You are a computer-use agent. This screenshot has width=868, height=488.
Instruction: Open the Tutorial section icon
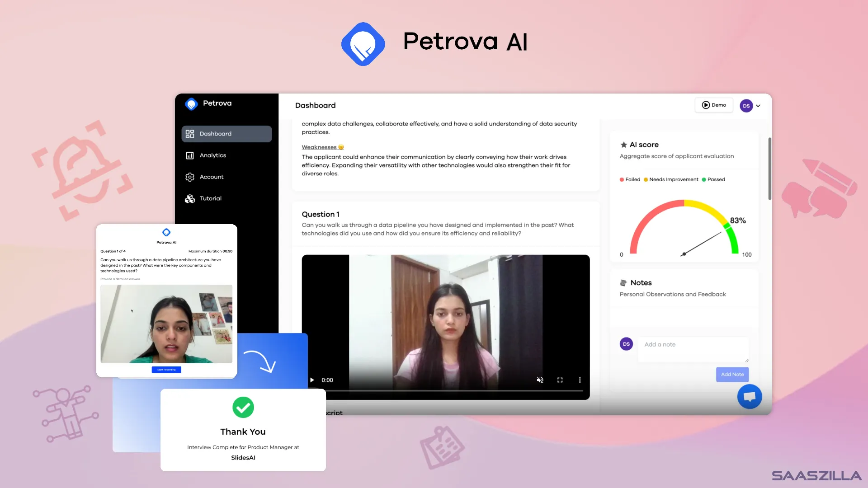[x=190, y=198]
